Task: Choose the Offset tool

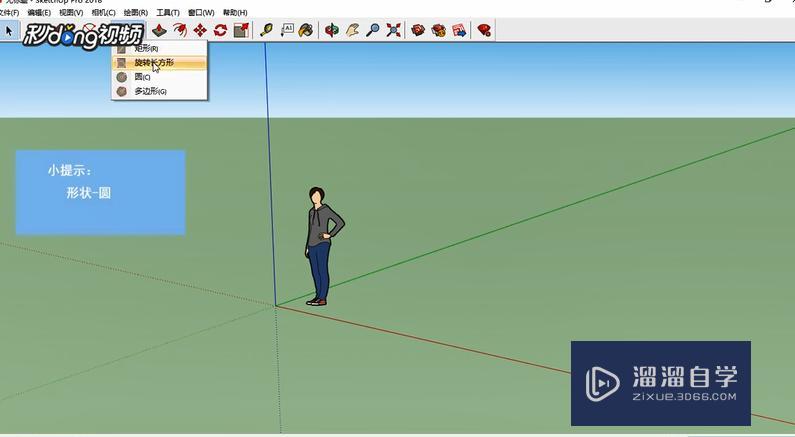Action: [179, 30]
